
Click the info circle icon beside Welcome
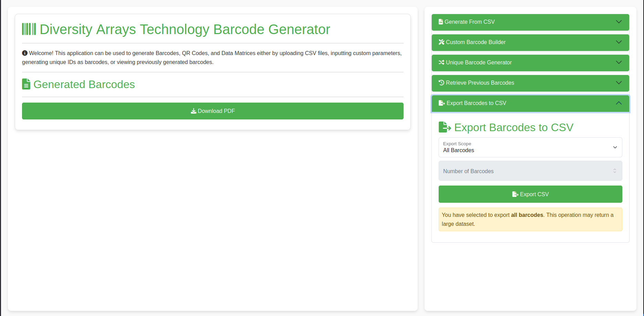pyautogui.click(x=25, y=53)
